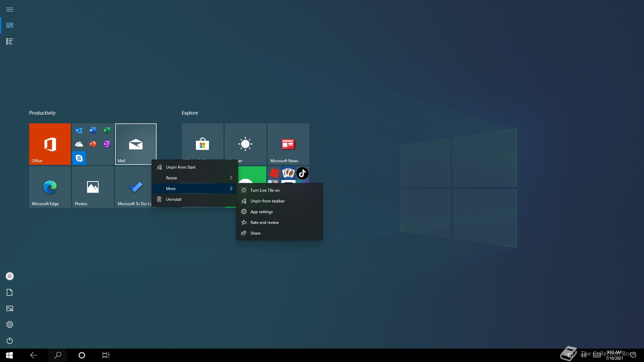Screen dimensions: 644x362
Task: Open App settings from submenu
Action: 279,212
